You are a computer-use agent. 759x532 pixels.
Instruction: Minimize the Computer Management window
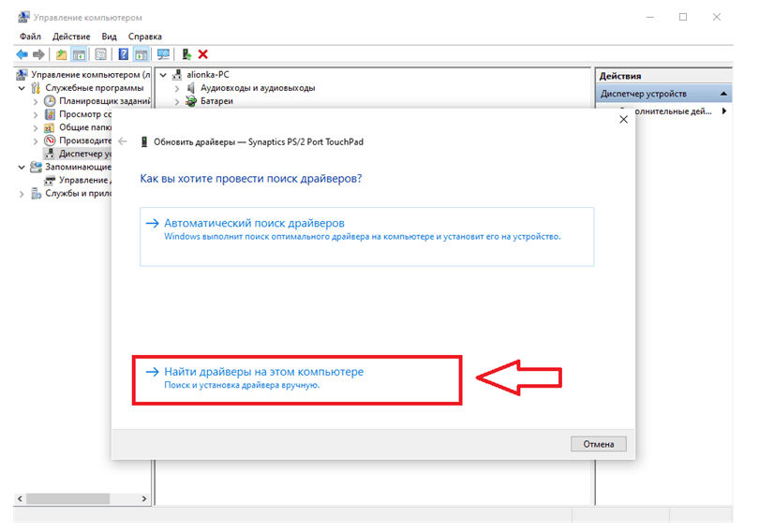pyautogui.click(x=650, y=17)
